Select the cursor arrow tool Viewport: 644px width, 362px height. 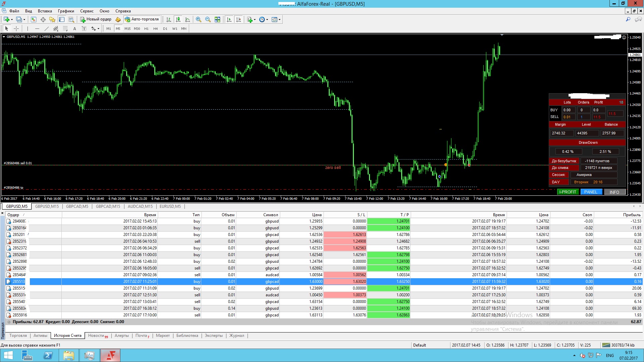coord(6,28)
